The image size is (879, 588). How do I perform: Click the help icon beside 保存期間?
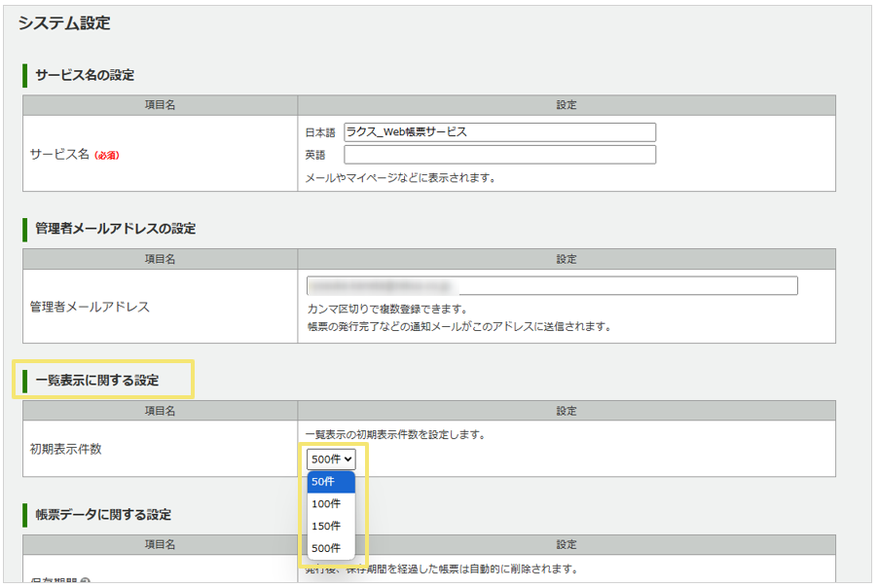(86, 583)
